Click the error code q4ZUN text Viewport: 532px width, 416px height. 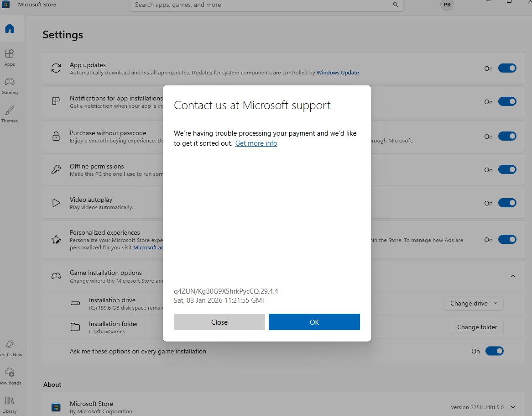226,291
